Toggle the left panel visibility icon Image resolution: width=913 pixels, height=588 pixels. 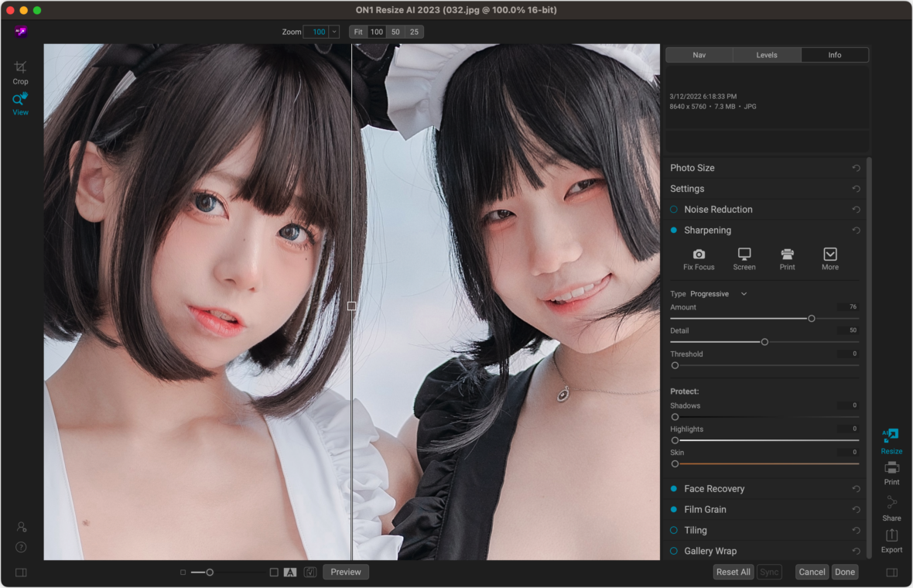(x=21, y=573)
